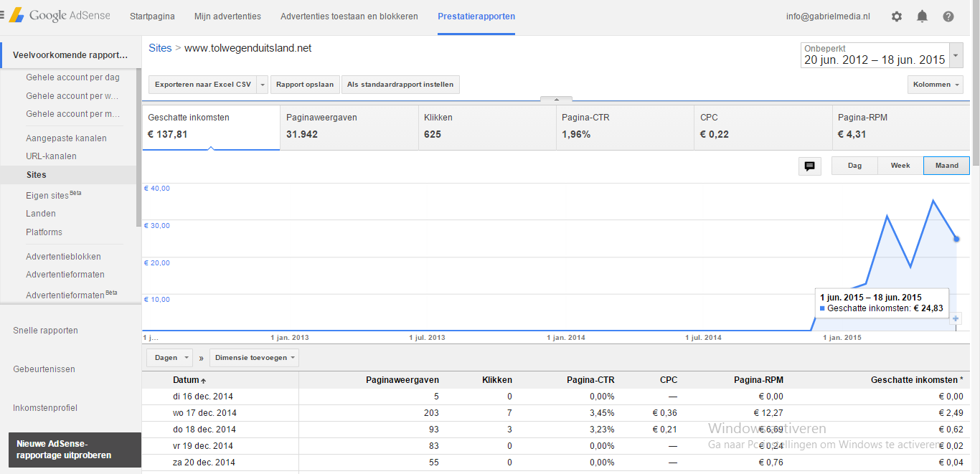Click Exporteren naar Excel CSV button
The width and height of the screenshot is (980, 474).
(x=203, y=85)
